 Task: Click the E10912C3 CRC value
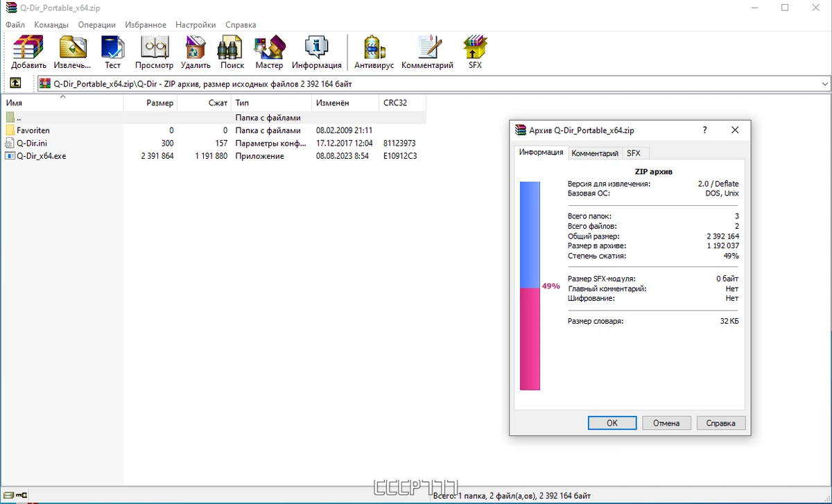[x=400, y=156]
